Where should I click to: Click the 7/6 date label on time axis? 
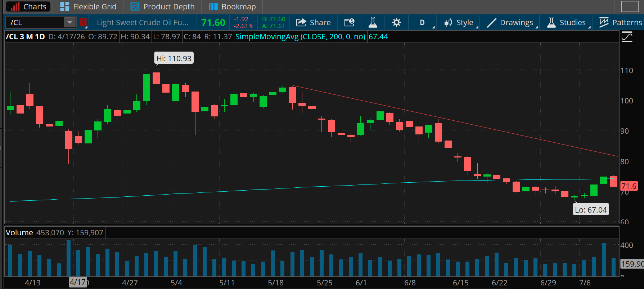(585, 283)
